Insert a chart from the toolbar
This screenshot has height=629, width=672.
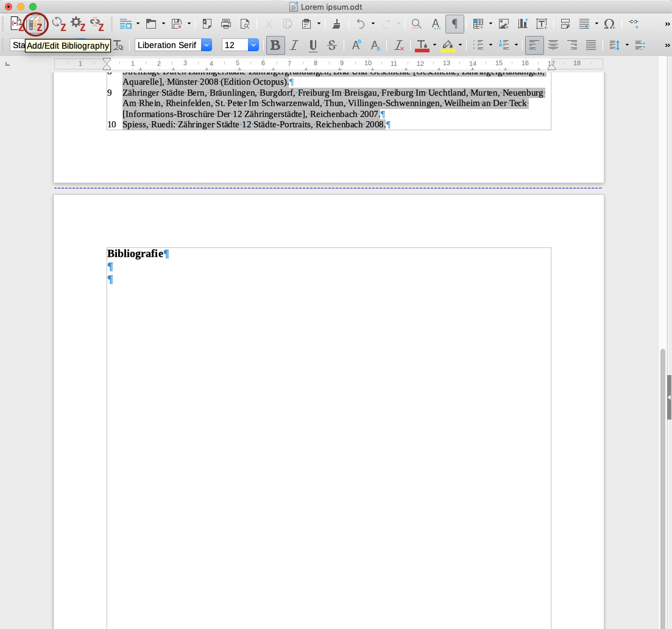pyautogui.click(x=523, y=24)
